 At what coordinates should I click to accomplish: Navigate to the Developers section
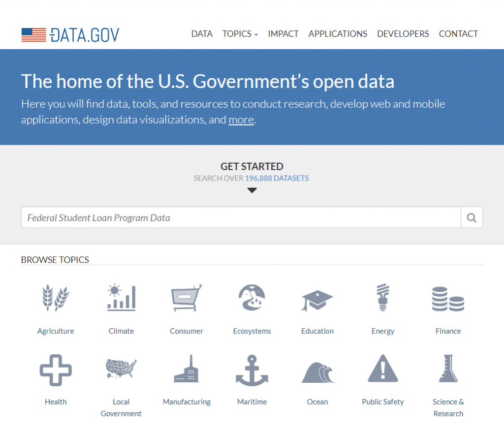403,34
